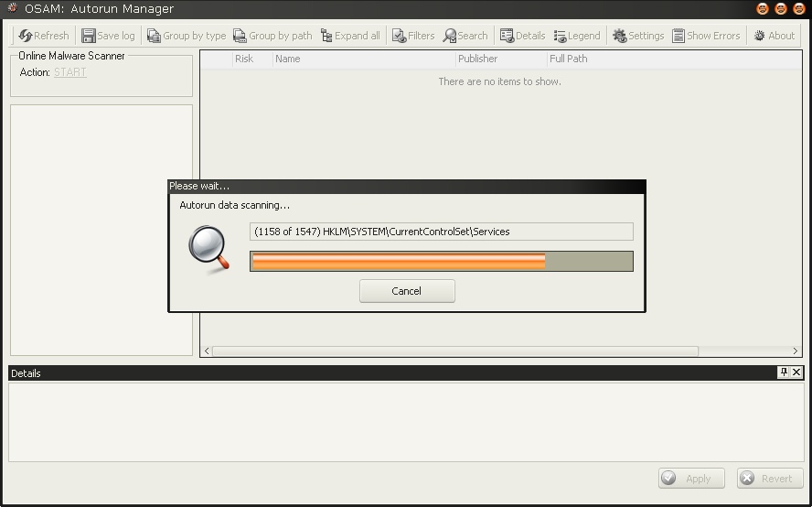The width and height of the screenshot is (812, 507).
Task: Click the Revert button
Action: (x=770, y=478)
